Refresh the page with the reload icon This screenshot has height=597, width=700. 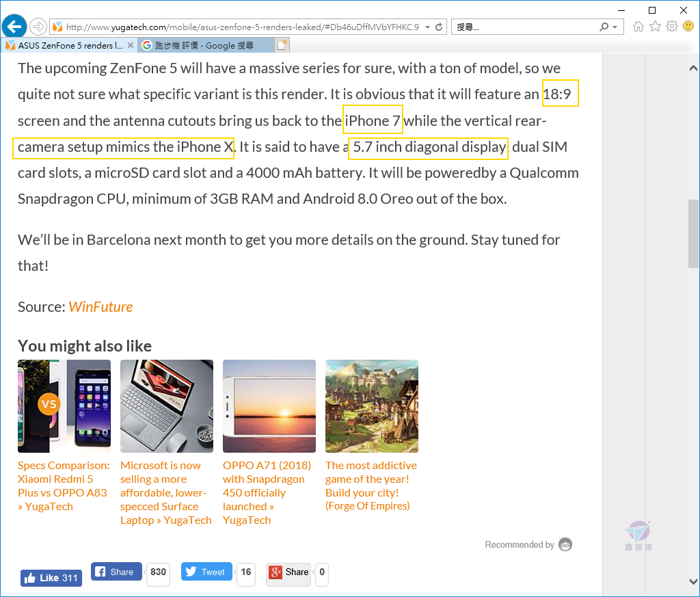[439, 27]
